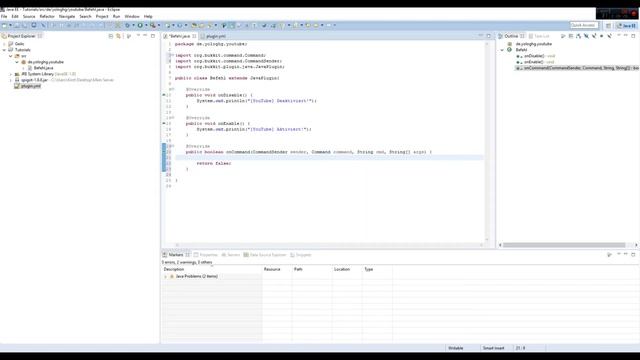Collapse the de.yologhg.youtube package node

tap(17, 62)
